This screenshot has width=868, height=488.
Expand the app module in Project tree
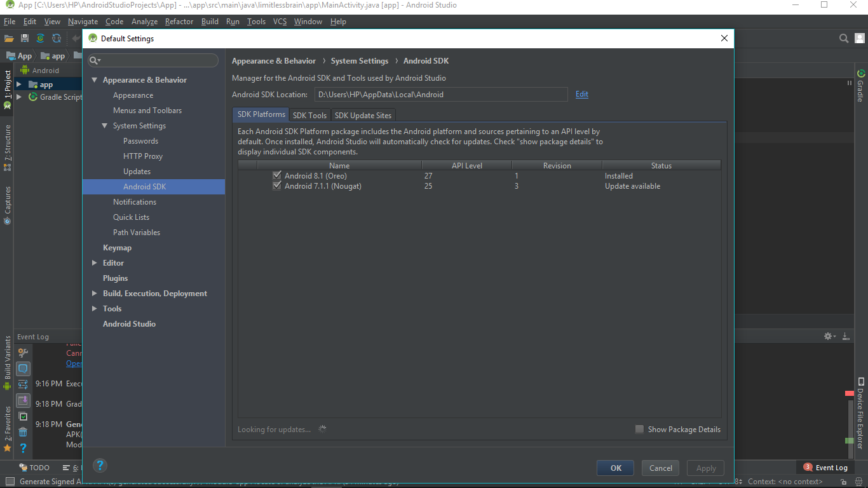pyautogui.click(x=18, y=85)
